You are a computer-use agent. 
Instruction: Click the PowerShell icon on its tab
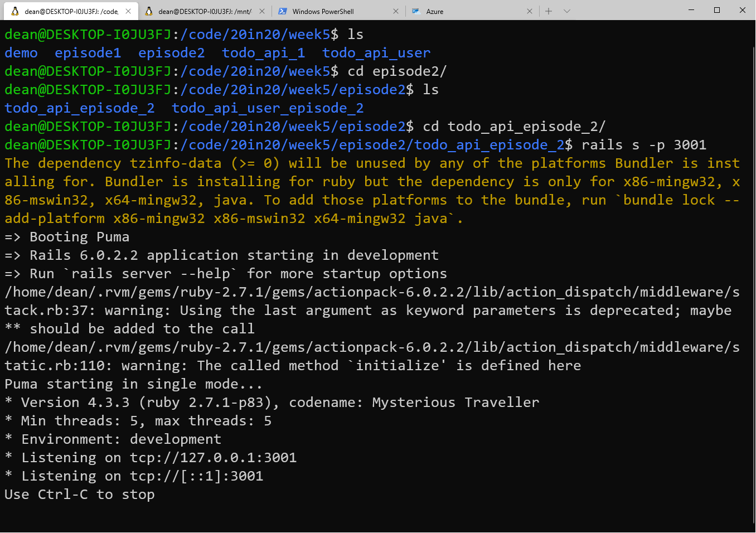coord(283,11)
